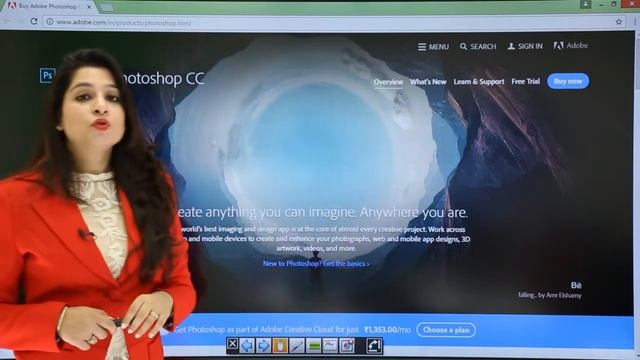Click the browser reload button
The image size is (640, 360).
(x=34, y=22)
